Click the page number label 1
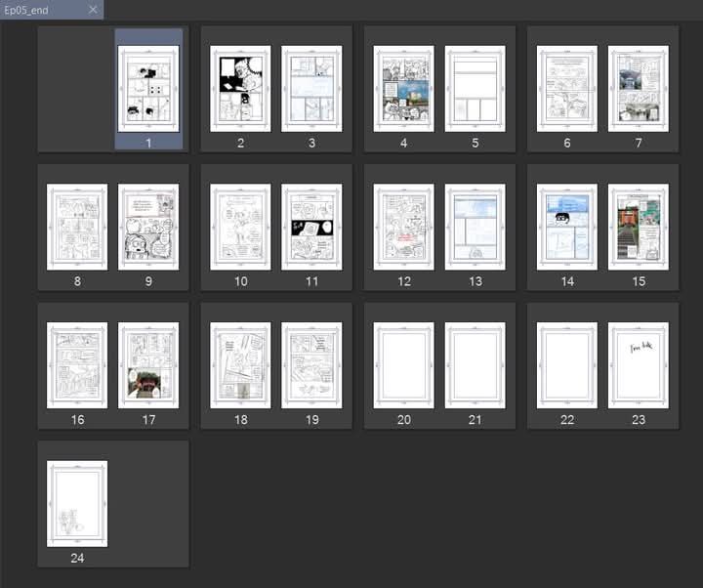Image resolution: width=703 pixels, height=588 pixels. pyautogui.click(x=148, y=143)
